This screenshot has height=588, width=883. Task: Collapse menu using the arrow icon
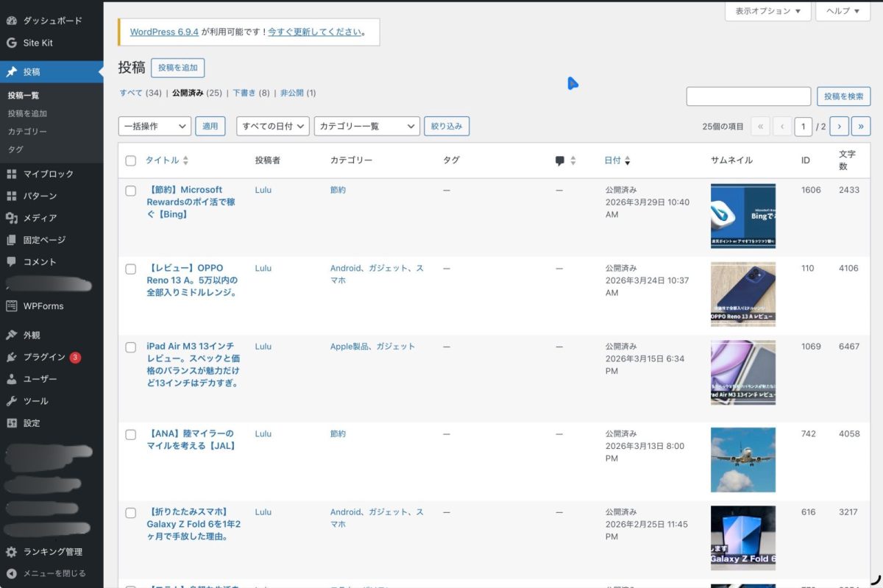[11, 573]
